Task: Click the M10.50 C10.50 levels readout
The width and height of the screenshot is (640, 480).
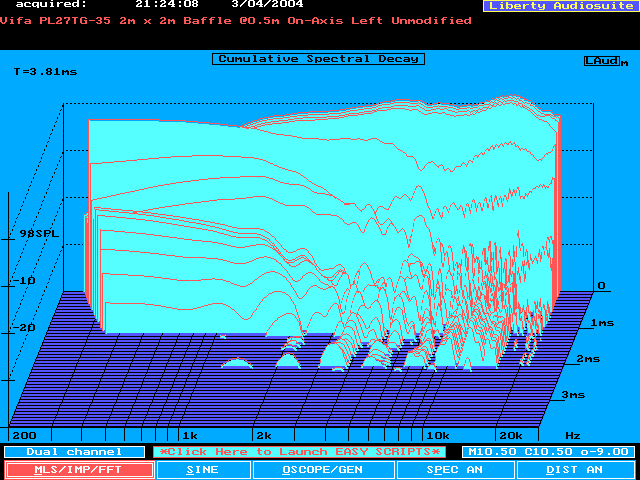Action: point(548,452)
